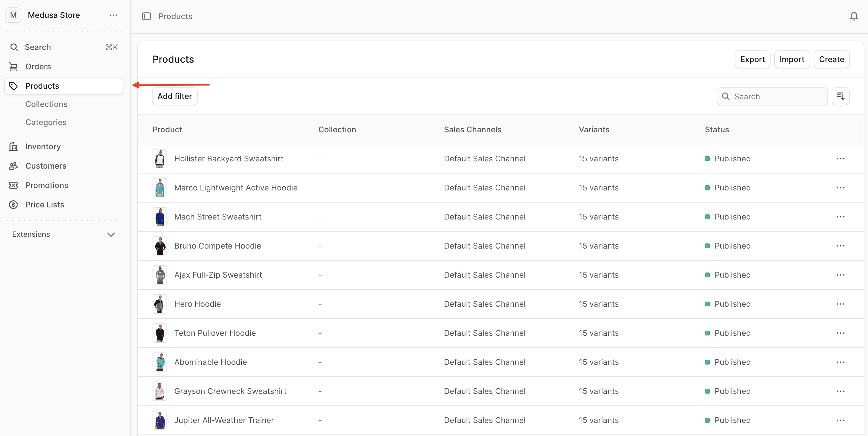The width and height of the screenshot is (868, 436).
Task: Open notifications with the bell icon
Action: [x=854, y=16]
